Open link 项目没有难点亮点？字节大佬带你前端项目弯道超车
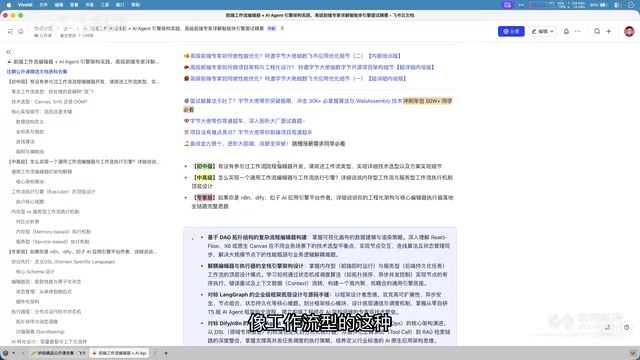Screen dimensions: 640x360 click(251, 132)
